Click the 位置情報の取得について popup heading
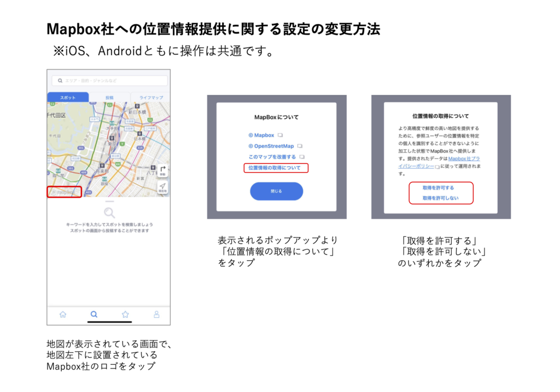The height and width of the screenshot is (392, 560). pos(440,116)
